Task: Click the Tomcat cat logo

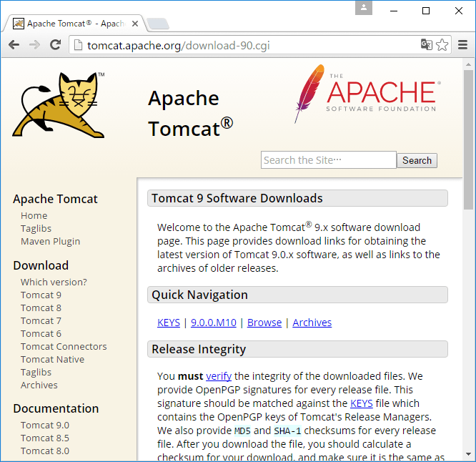Action: (x=60, y=105)
